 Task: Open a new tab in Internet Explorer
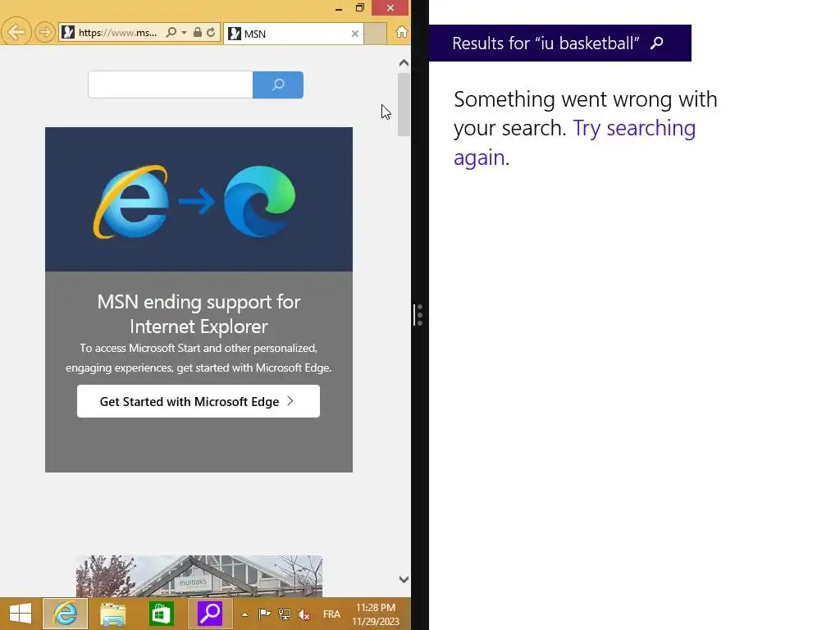click(x=375, y=34)
